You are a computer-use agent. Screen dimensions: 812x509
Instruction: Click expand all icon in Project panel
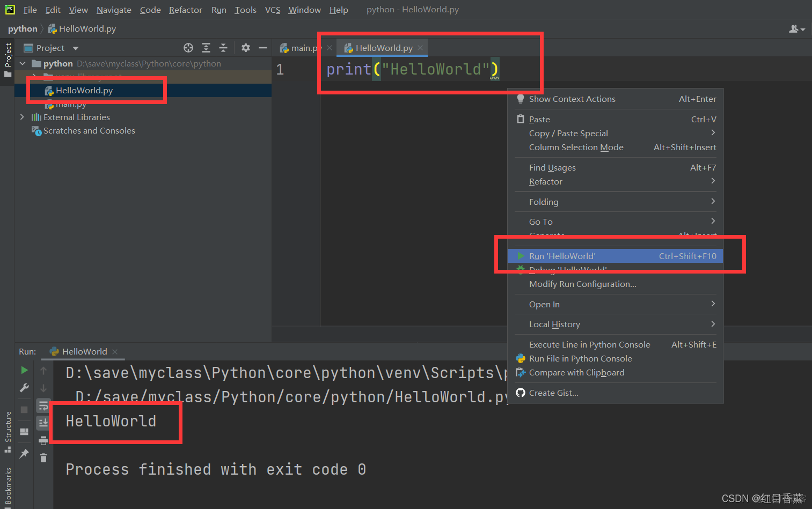(206, 48)
